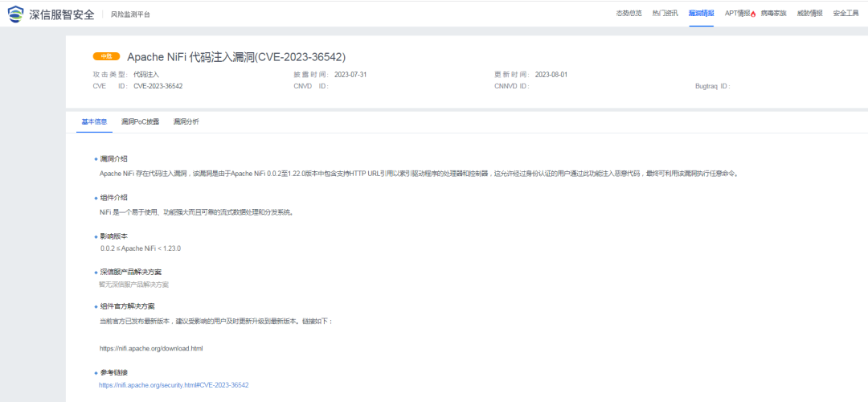Open the nifi.apache.org security reference link
868x402 pixels.
click(174, 384)
